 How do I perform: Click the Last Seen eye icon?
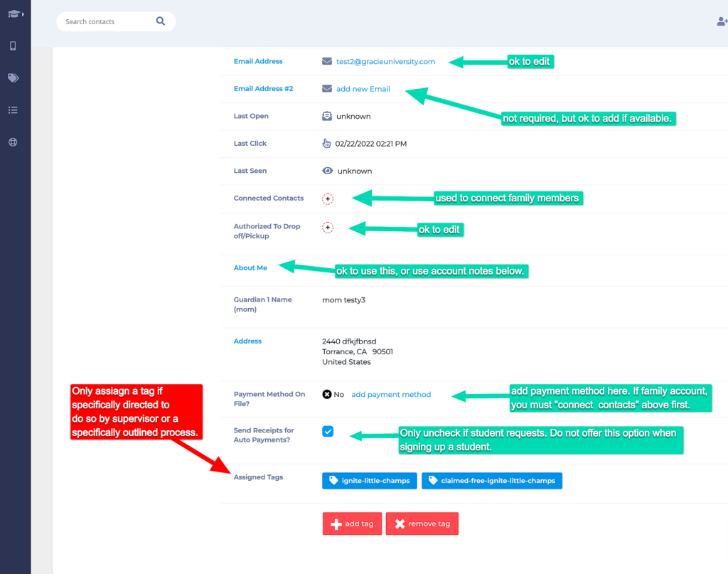[326, 171]
